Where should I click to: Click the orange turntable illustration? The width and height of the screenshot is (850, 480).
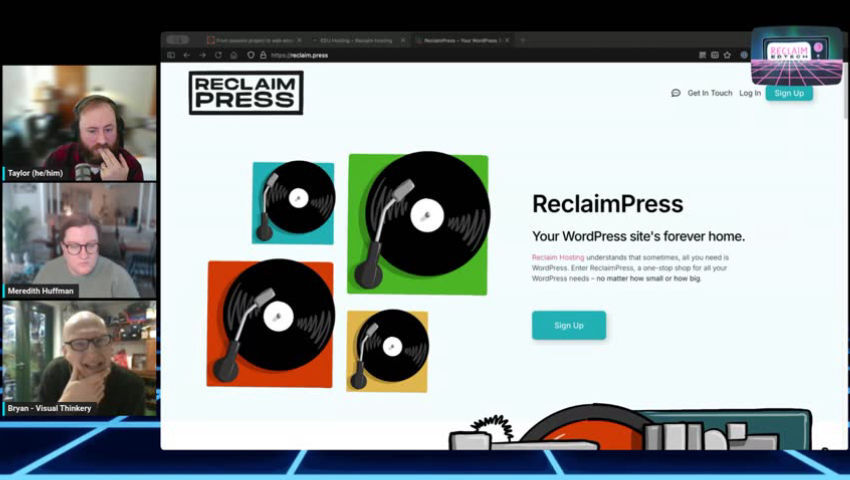[271, 323]
